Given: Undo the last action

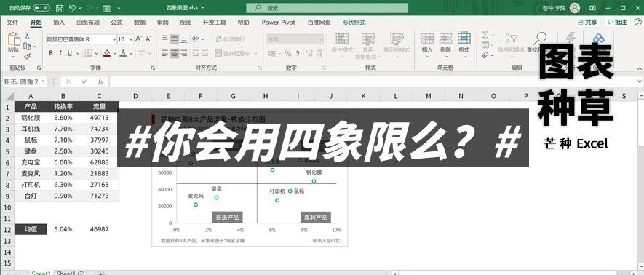Looking at the screenshot, I should (72, 8).
